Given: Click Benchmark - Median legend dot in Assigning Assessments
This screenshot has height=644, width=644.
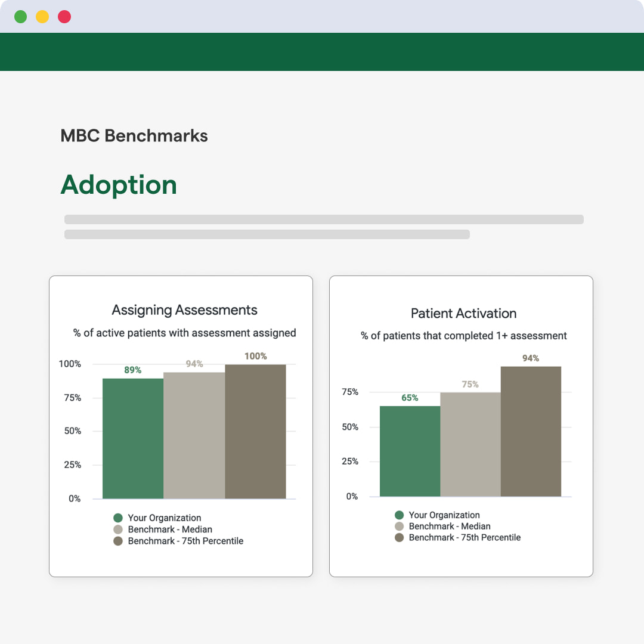Looking at the screenshot, I should pyautogui.click(x=118, y=530).
